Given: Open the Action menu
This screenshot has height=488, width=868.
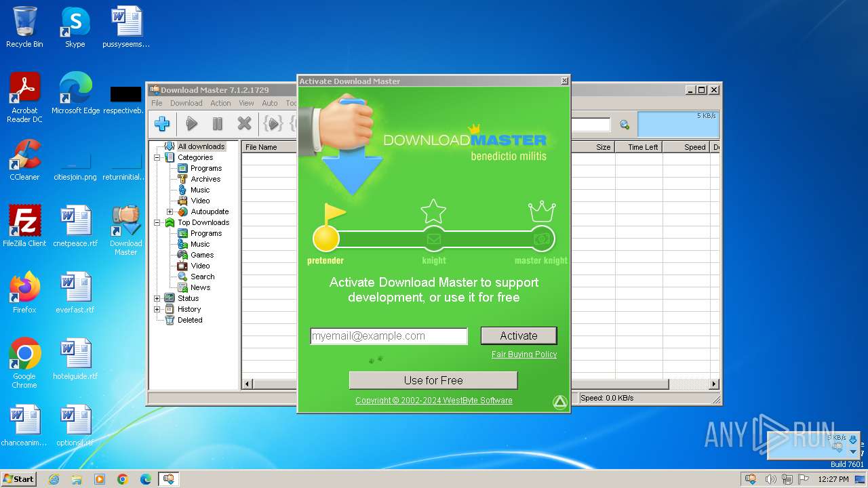Looking at the screenshot, I should (220, 103).
